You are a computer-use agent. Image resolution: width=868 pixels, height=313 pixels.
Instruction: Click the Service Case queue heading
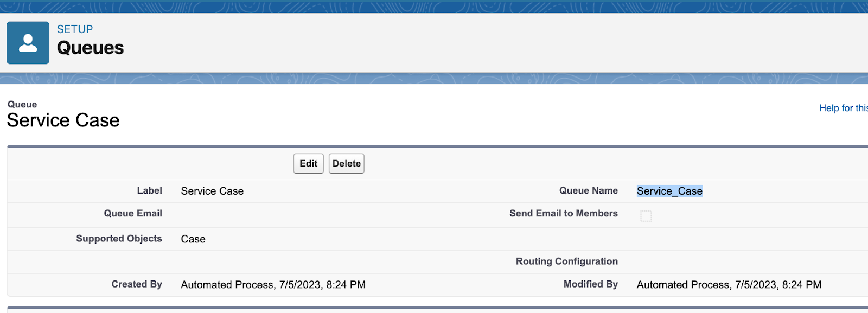[x=63, y=120]
